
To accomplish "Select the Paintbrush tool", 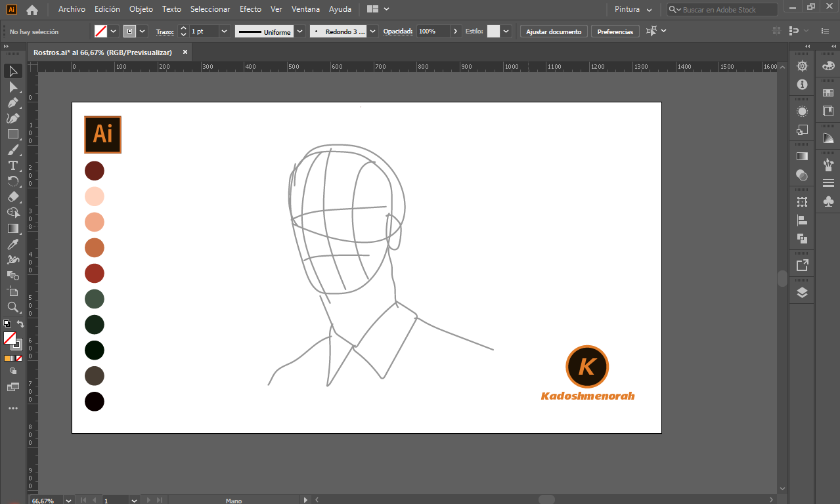I will [13, 150].
